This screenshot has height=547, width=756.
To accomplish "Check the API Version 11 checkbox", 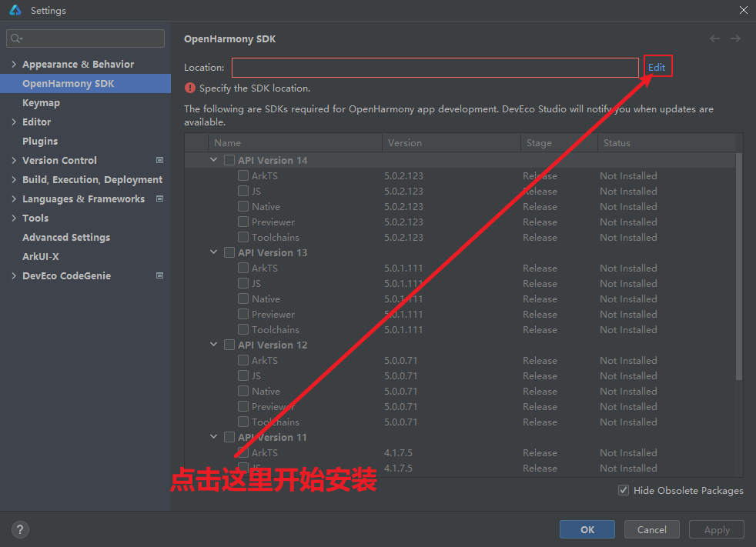I will [229, 437].
